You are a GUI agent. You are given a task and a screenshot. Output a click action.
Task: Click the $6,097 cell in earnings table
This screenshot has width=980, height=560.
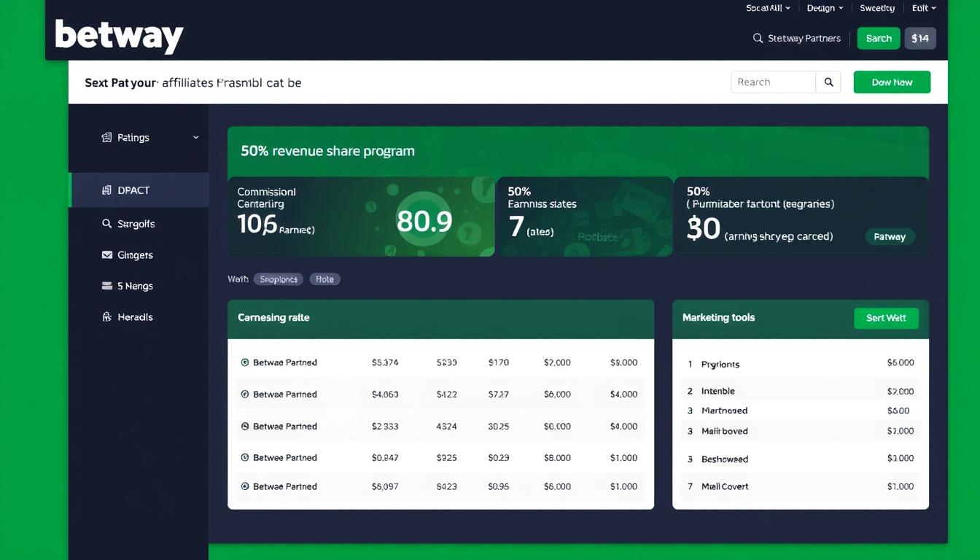pyautogui.click(x=385, y=486)
